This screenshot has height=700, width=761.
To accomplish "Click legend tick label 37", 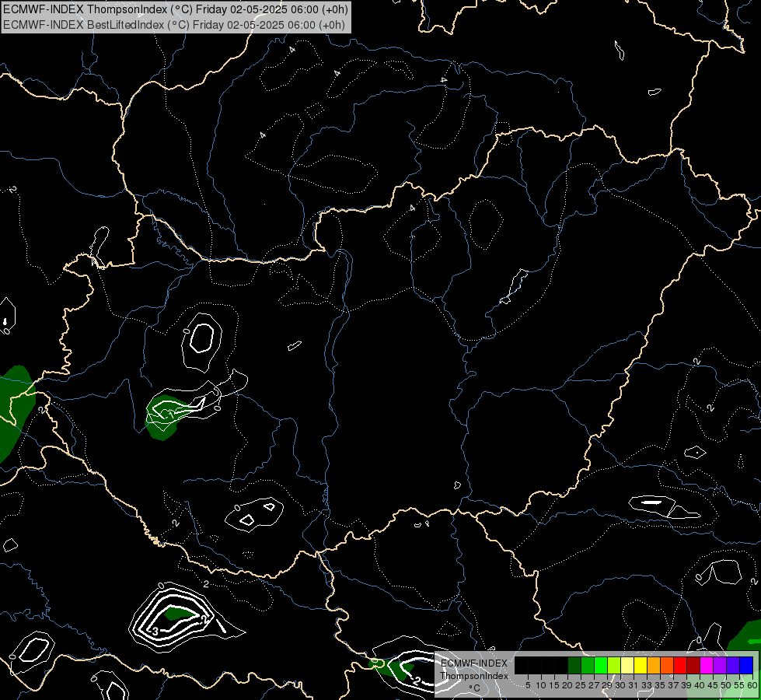I will 673,685.
